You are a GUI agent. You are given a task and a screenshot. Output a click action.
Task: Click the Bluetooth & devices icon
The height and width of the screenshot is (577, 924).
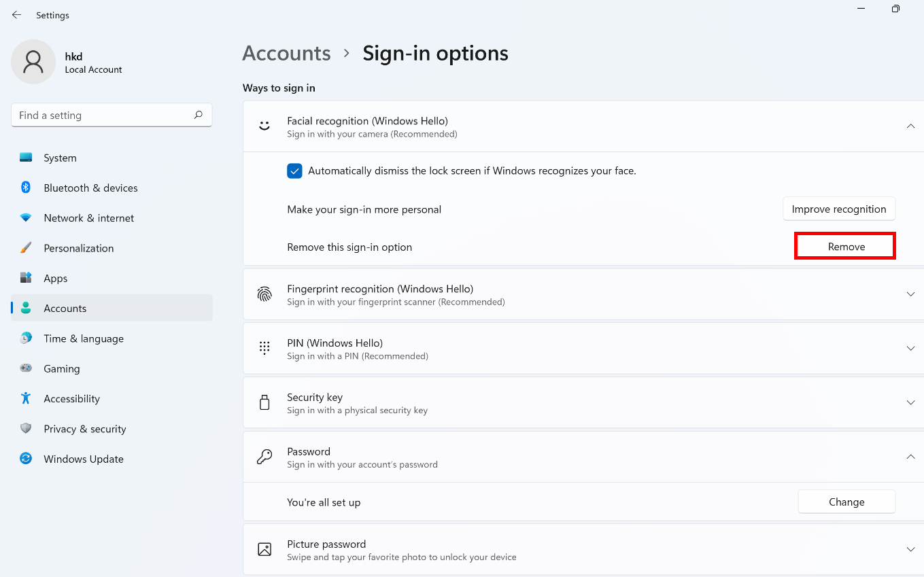(x=26, y=188)
